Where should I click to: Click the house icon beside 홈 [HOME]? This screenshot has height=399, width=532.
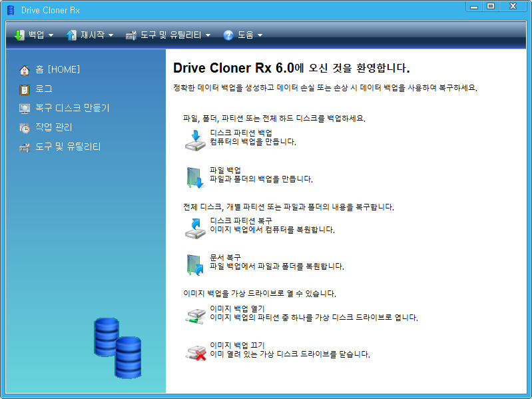click(x=25, y=70)
